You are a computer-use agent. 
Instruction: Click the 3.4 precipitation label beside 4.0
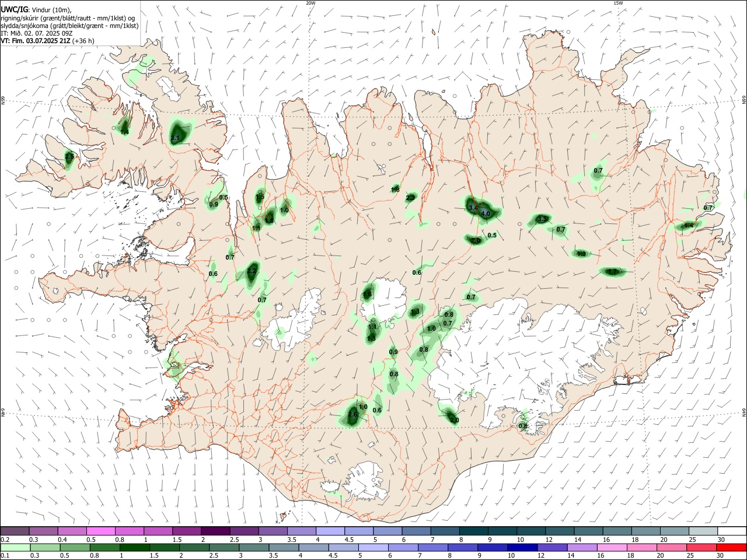click(473, 207)
